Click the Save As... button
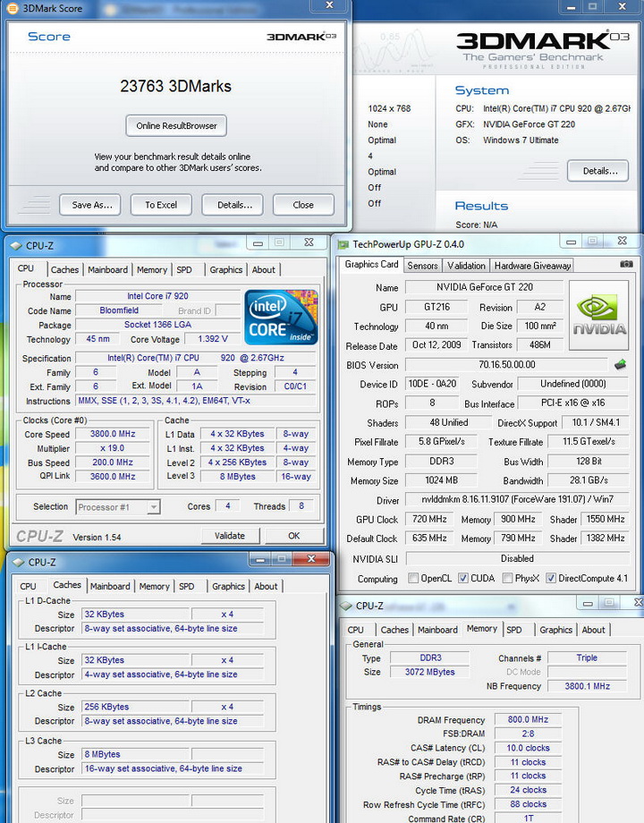644x823 pixels. click(89, 205)
